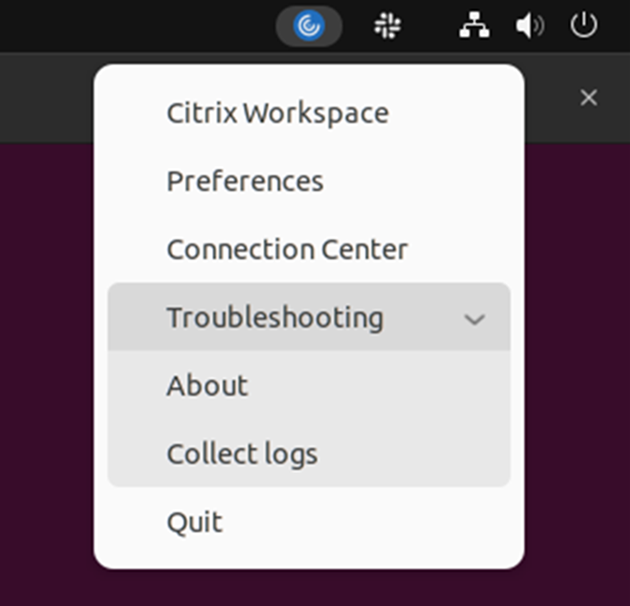The height and width of the screenshot is (606, 630).
Task: Click the power icon in system tray
Action: click(583, 26)
